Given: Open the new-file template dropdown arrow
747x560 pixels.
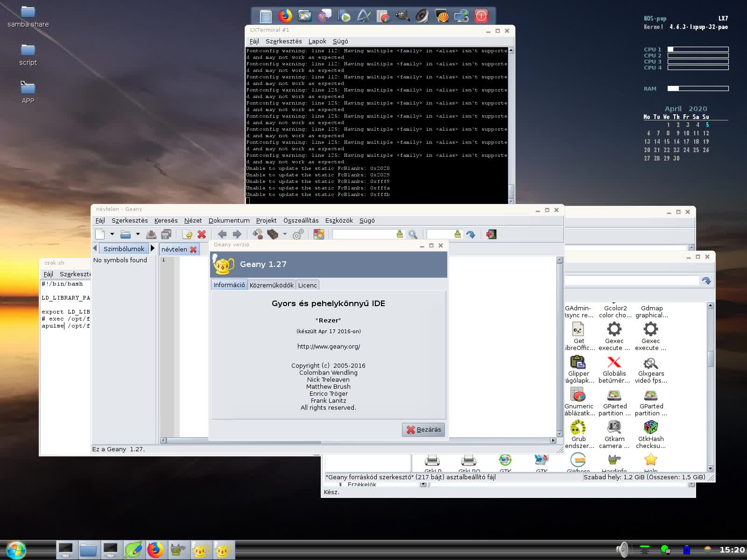Looking at the screenshot, I should [112, 234].
